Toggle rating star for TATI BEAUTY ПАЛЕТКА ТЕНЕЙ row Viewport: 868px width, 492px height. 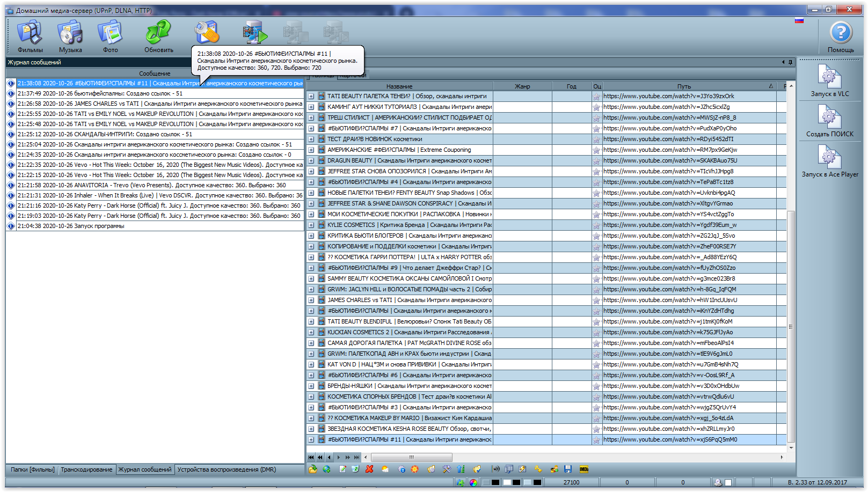(596, 97)
